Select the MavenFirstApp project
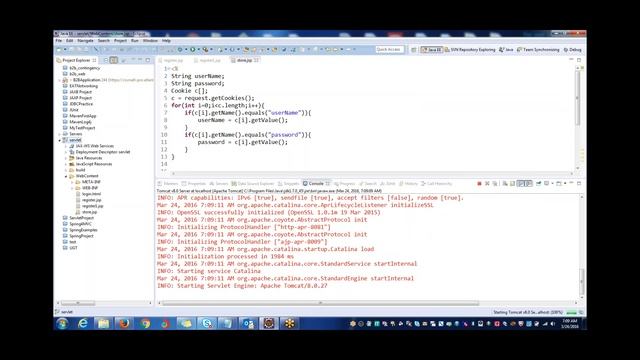This screenshot has height=360, width=640. [x=82, y=116]
